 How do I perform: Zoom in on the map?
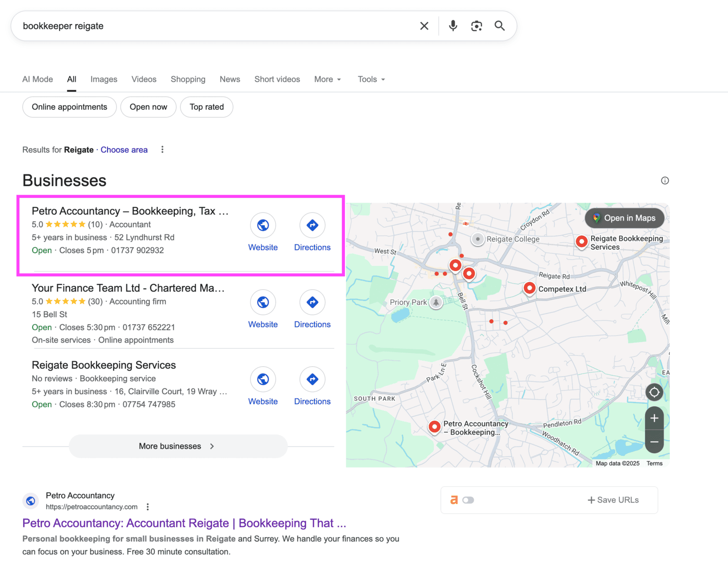[654, 418]
